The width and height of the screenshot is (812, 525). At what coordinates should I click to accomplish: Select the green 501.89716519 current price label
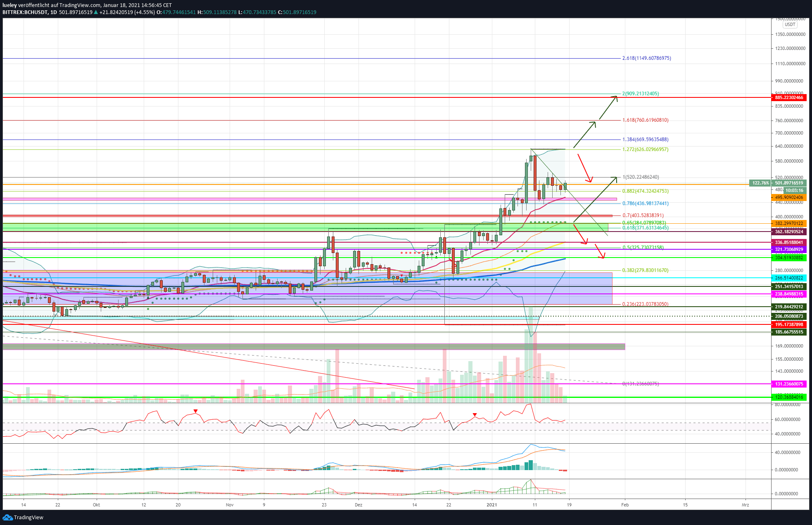[789, 183]
